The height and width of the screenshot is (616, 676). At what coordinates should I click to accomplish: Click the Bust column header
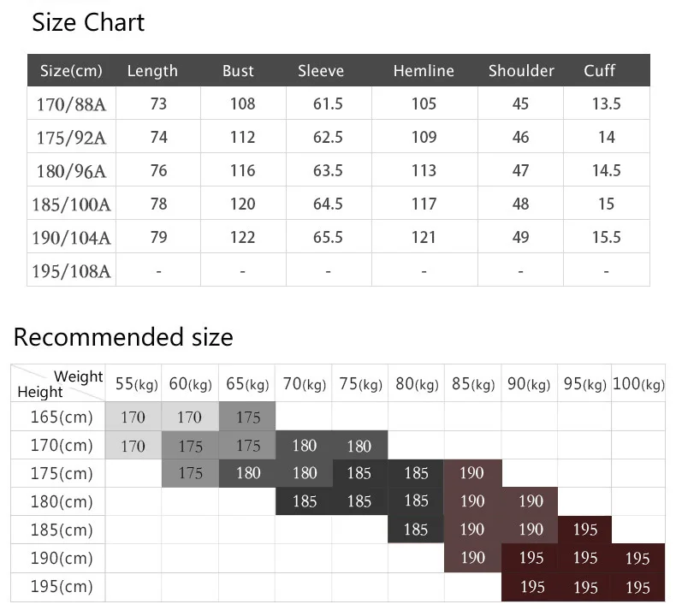click(x=238, y=71)
